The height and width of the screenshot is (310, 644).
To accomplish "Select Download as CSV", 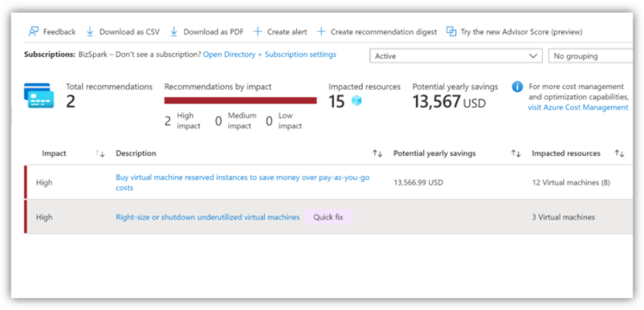I will [123, 31].
